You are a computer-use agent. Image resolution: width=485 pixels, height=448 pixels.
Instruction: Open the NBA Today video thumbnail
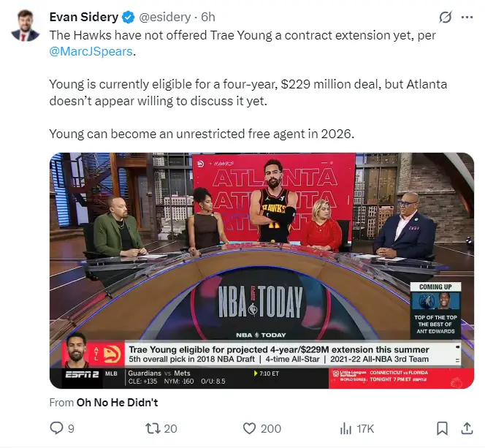coord(261,270)
